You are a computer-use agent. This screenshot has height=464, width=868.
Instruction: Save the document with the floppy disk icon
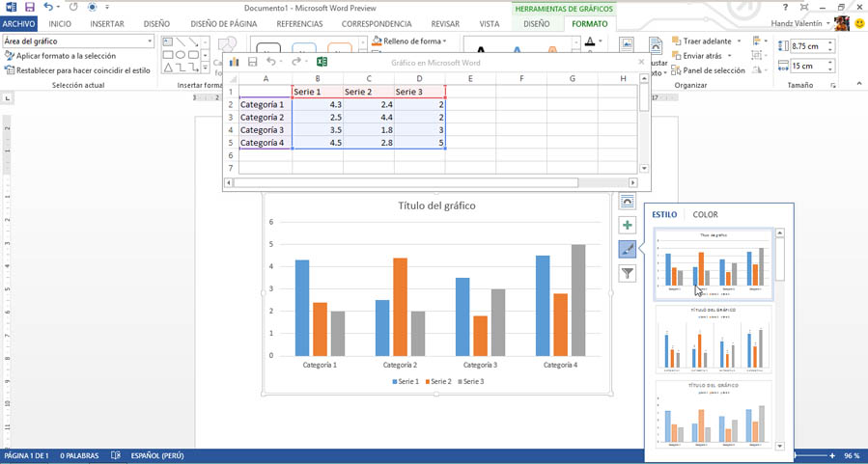[x=29, y=7]
